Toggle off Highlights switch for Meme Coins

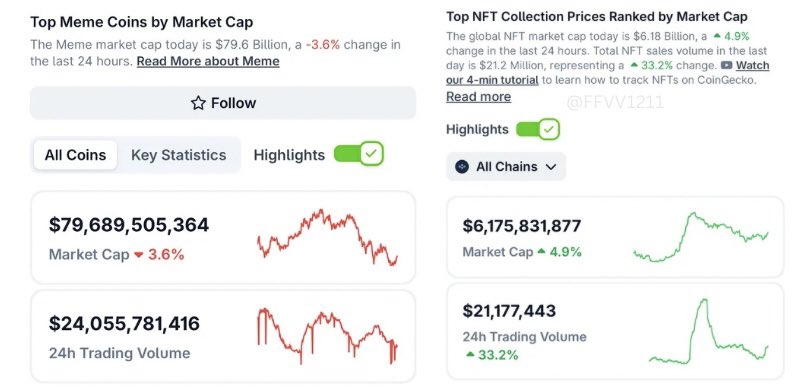coord(358,154)
